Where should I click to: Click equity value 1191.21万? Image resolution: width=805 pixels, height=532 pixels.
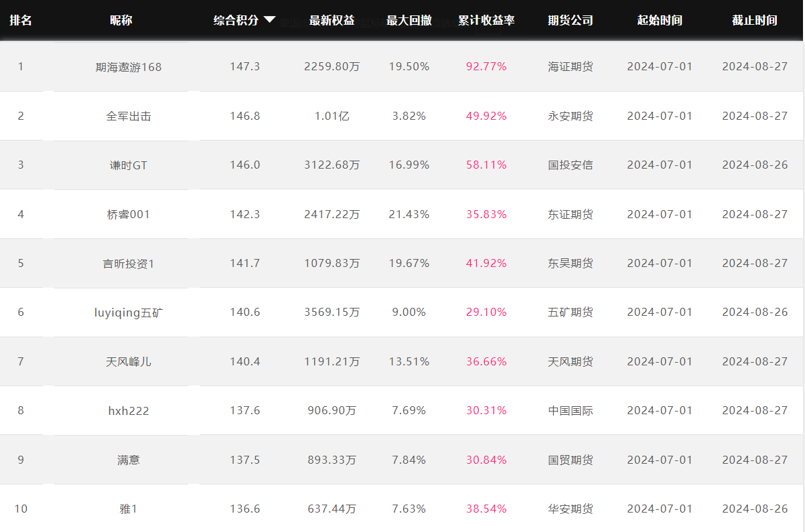point(332,361)
